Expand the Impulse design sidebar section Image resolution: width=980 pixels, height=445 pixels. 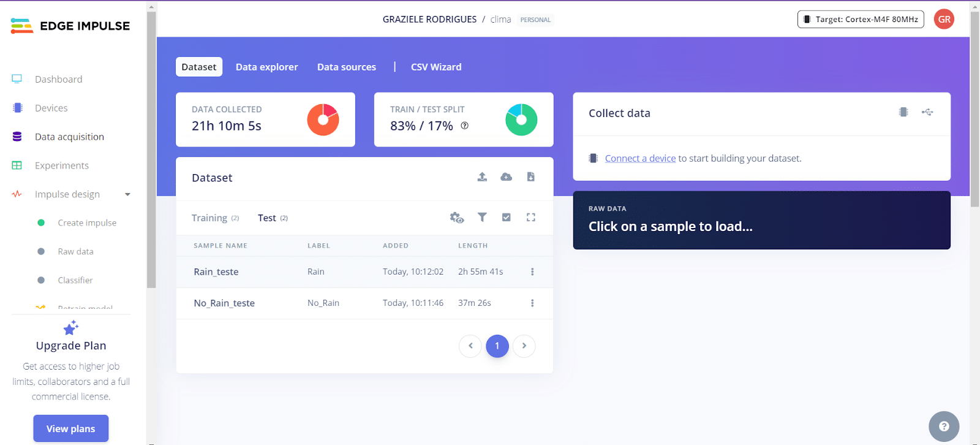tap(127, 194)
